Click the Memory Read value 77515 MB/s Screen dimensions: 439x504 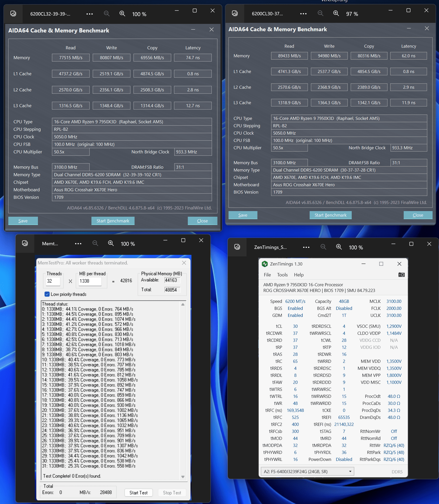(x=71, y=58)
